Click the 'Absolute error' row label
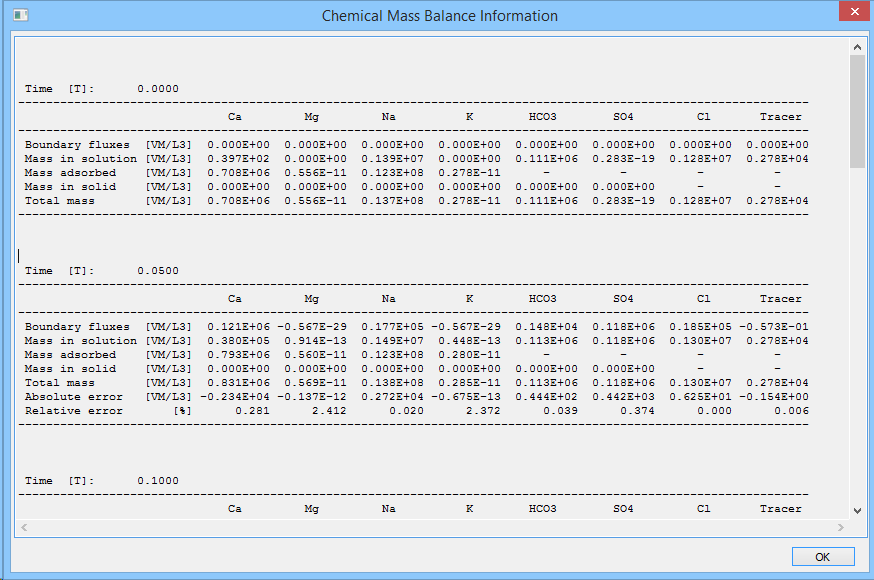Image resolution: width=874 pixels, height=580 pixels. (74, 397)
